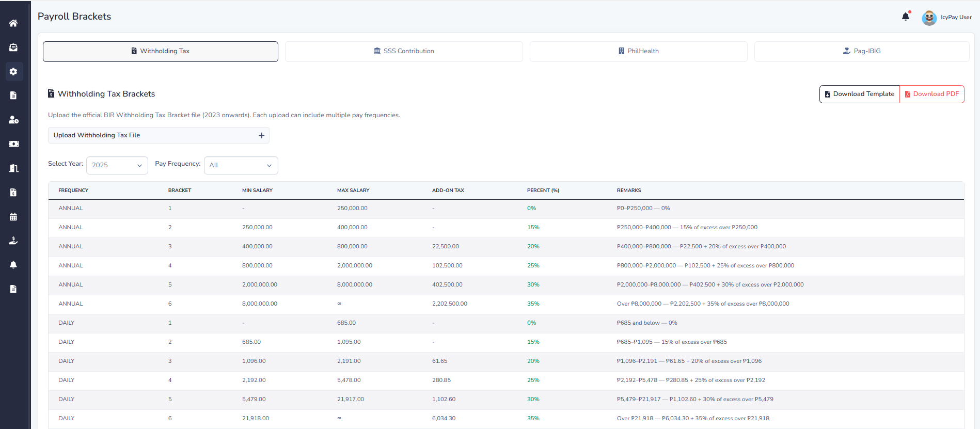The height and width of the screenshot is (429, 980).
Task: Click the settings gear icon in sidebar
Action: (x=13, y=72)
